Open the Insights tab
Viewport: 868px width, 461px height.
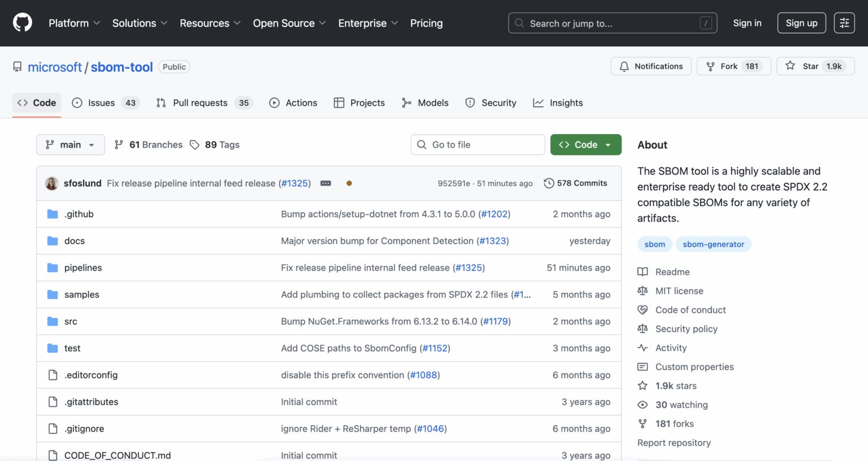566,102
